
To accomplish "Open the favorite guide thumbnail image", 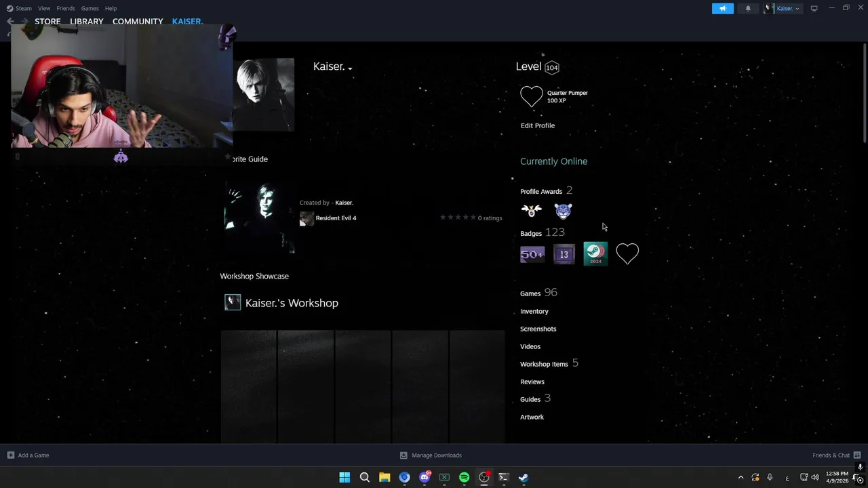I will click(260, 217).
